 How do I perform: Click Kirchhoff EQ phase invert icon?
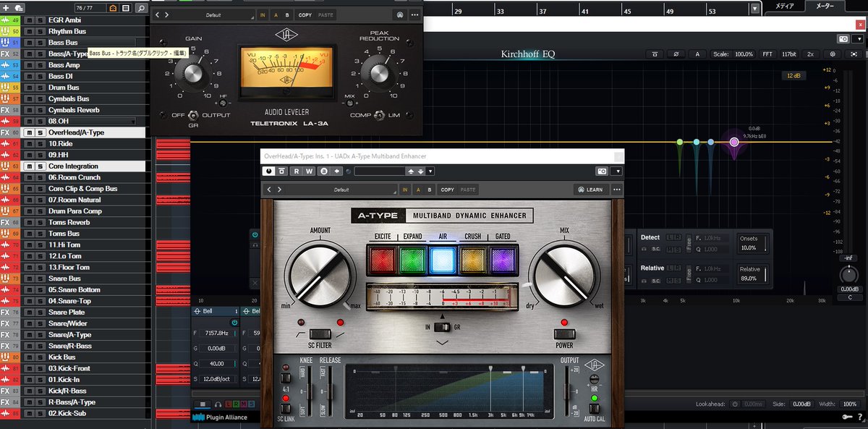click(x=676, y=54)
